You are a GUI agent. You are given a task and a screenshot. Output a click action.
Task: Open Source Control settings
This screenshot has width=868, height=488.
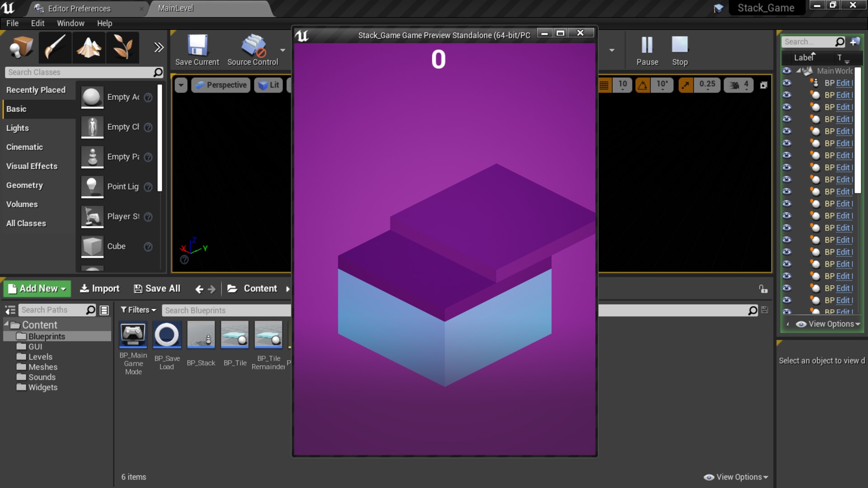click(x=254, y=50)
